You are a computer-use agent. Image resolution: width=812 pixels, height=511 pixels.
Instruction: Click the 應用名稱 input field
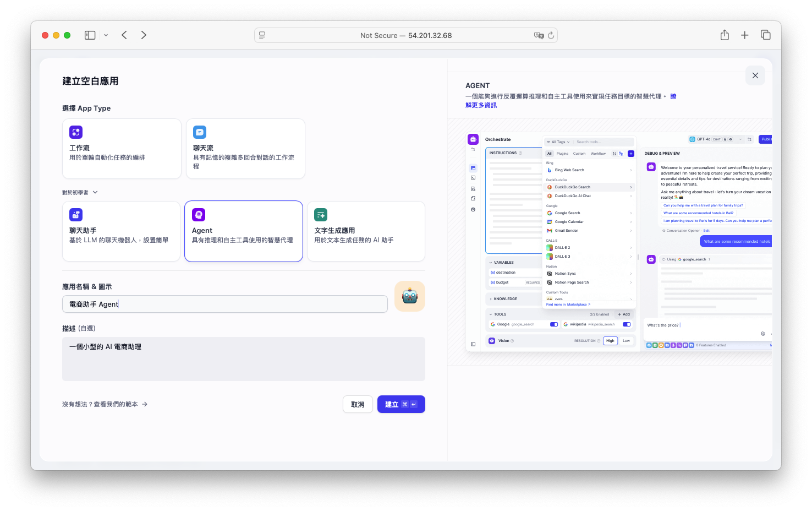pyautogui.click(x=224, y=304)
